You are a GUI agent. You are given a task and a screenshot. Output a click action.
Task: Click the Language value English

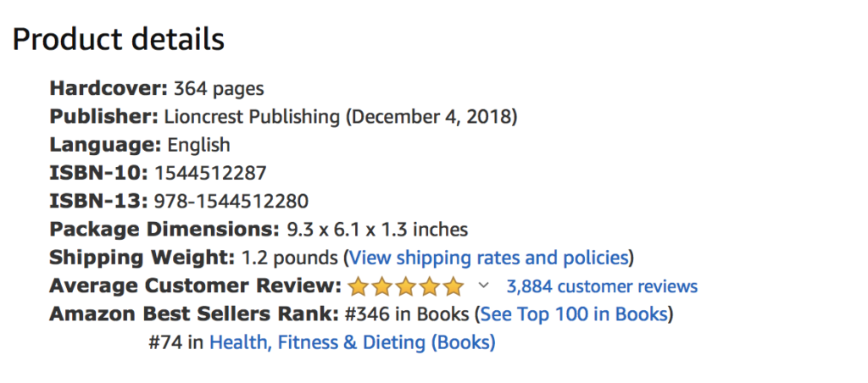[198, 145]
